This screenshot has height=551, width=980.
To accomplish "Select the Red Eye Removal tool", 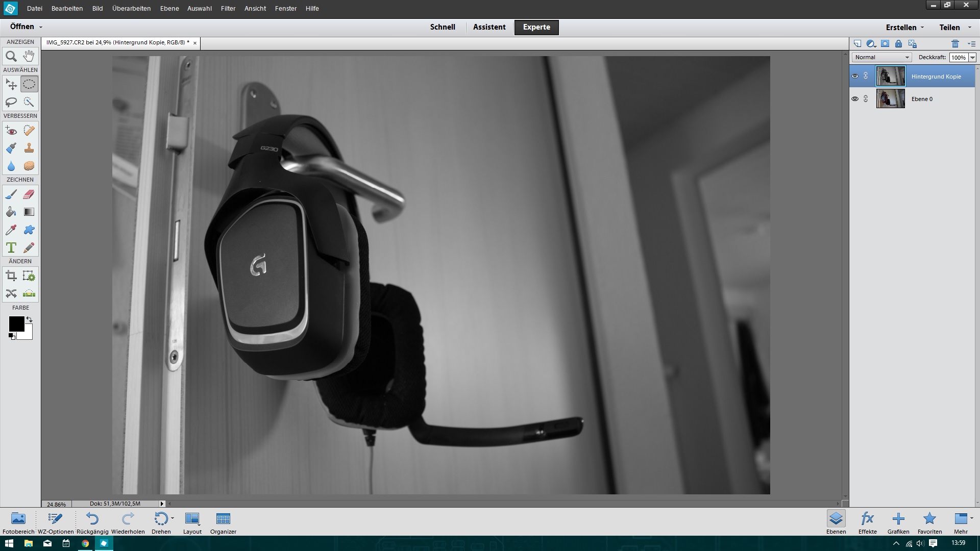I will (11, 131).
